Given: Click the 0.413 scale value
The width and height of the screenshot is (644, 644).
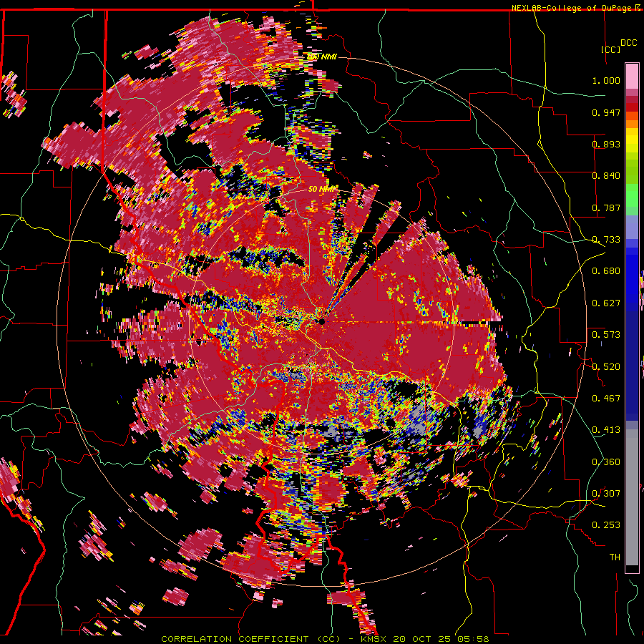Looking at the screenshot, I should pos(606,430).
